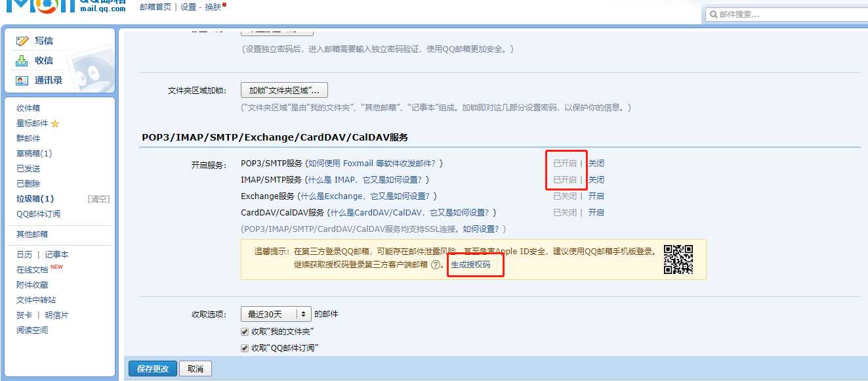The image size is (868, 381).
Task: Click 关闭 for the POP3/SMTP service
Action: point(596,164)
